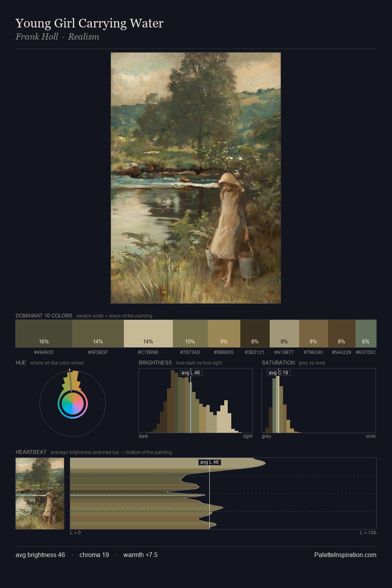Pick the #C7B996 pale beige swatch
392x588 pixels.
tap(148, 334)
